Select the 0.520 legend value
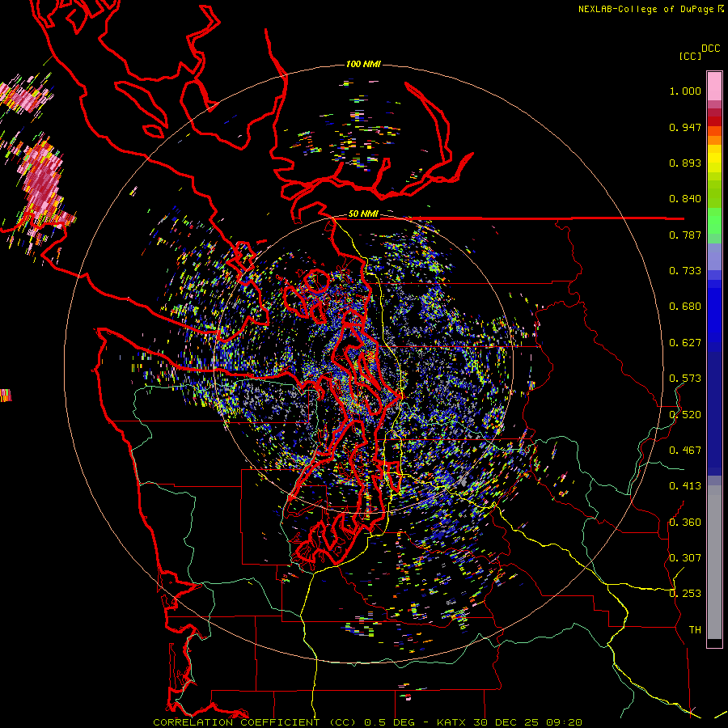The height and width of the screenshot is (728, 728). (x=685, y=415)
